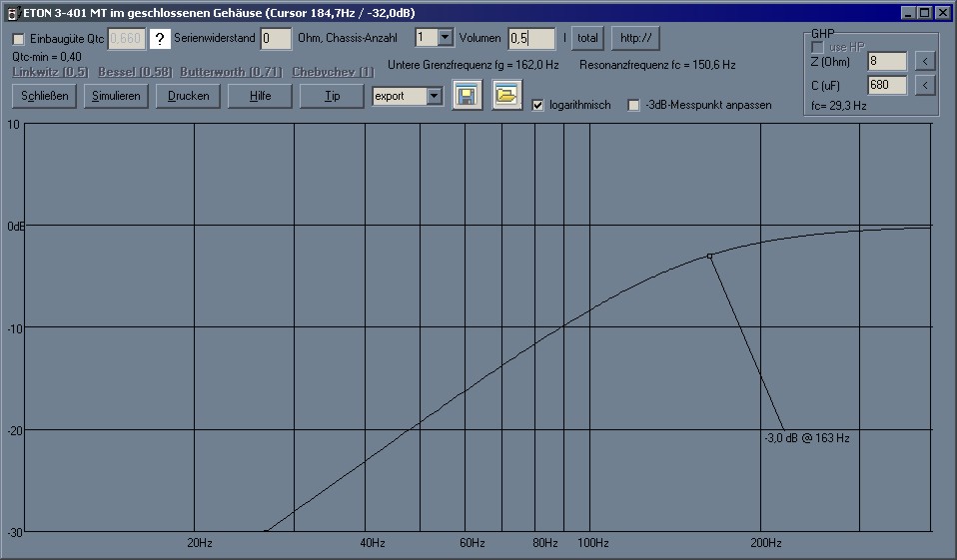The width and height of the screenshot is (957, 560).
Task: Click the -3 dB marker on the curve
Action: tap(710, 257)
